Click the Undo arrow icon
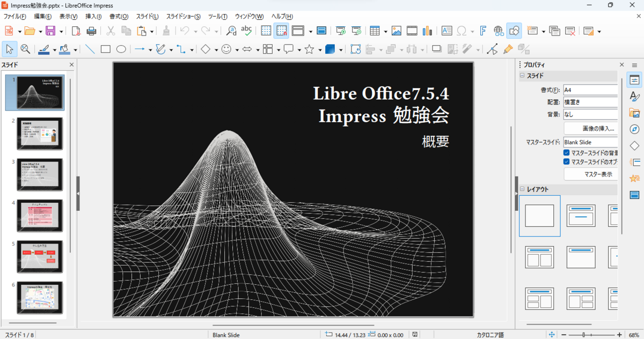Image resolution: width=644 pixels, height=339 pixels. click(185, 31)
